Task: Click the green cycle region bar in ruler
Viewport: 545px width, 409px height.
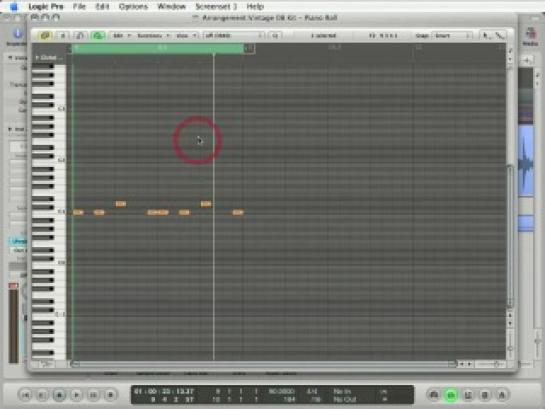Action: coord(158,48)
